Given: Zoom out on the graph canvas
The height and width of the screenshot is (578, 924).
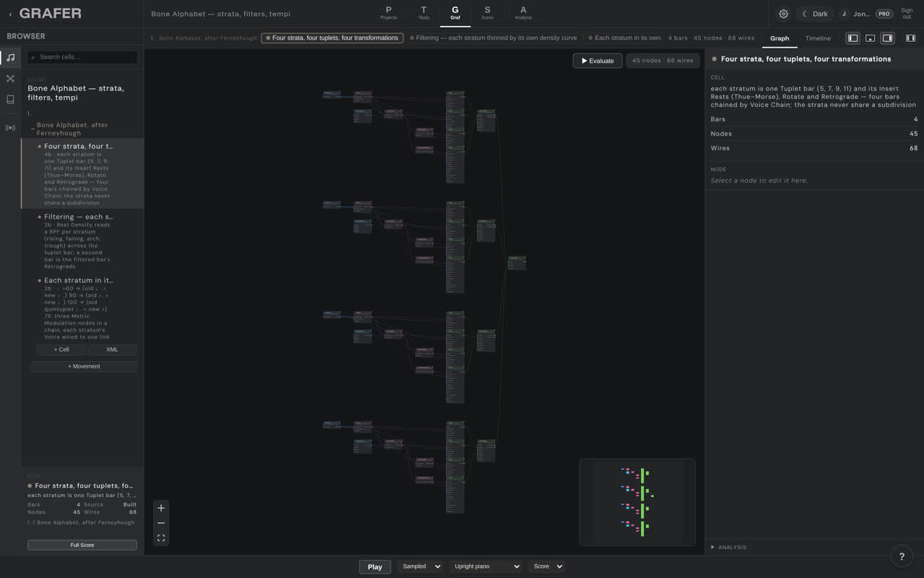Looking at the screenshot, I should pyautogui.click(x=161, y=523).
